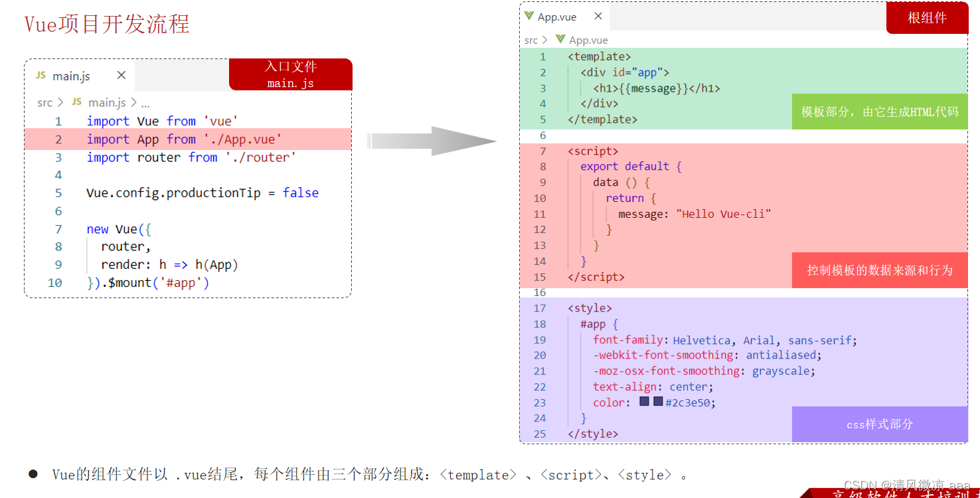Click the '</template>' closing tag line
The image size is (980, 498).
[x=602, y=120]
